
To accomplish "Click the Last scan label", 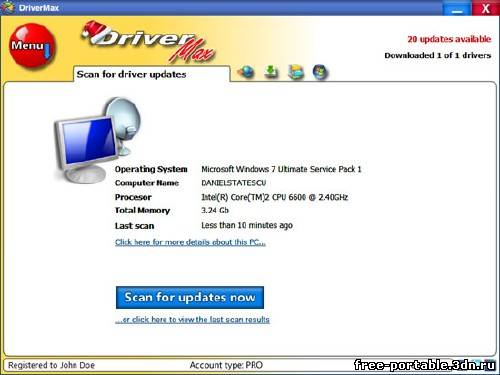I will tap(135, 226).
